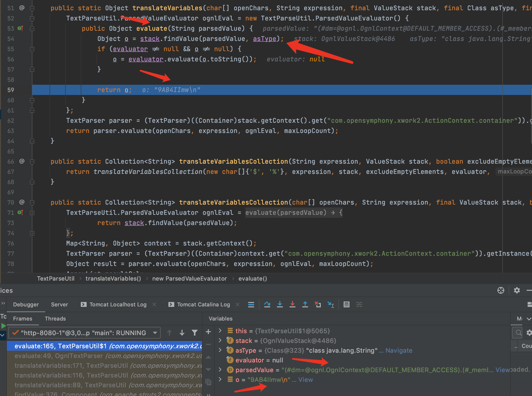This screenshot has height=396, width=532.
Task: Click View link for variable o
Action: pos(306,380)
